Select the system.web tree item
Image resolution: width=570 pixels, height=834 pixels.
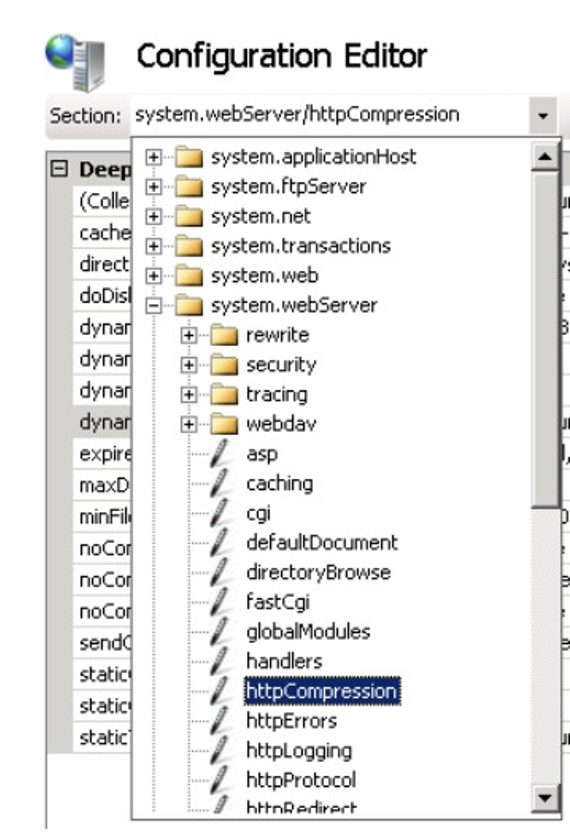pos(265,276)
